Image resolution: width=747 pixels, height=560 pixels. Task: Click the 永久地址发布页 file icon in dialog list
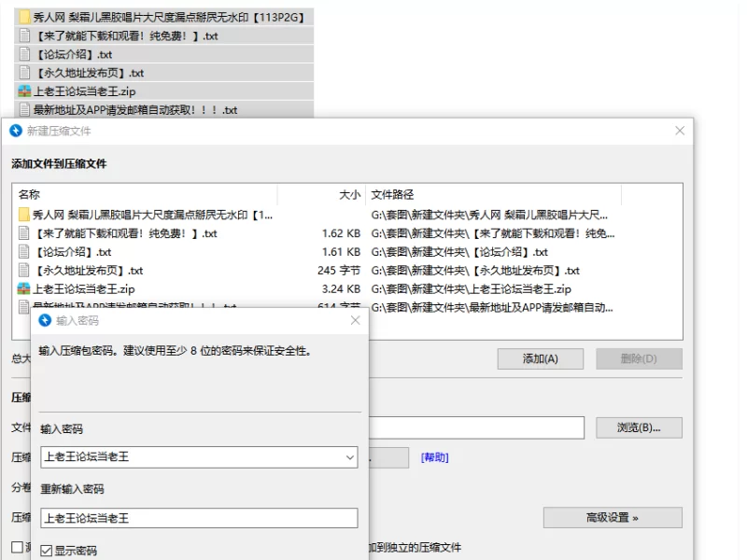tap(24, 271)
